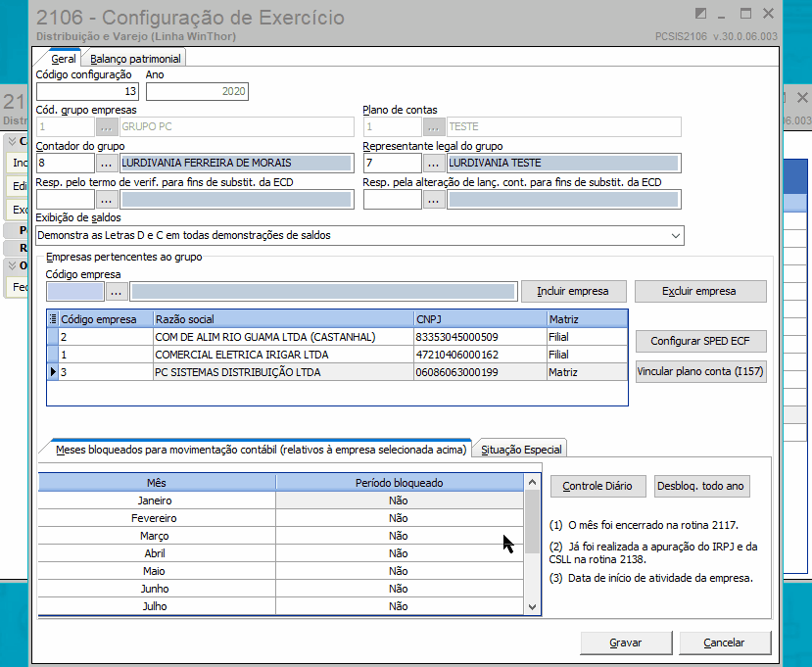
Task: Open lookup for Contador do grupo
Action: [x=106, y=164]
